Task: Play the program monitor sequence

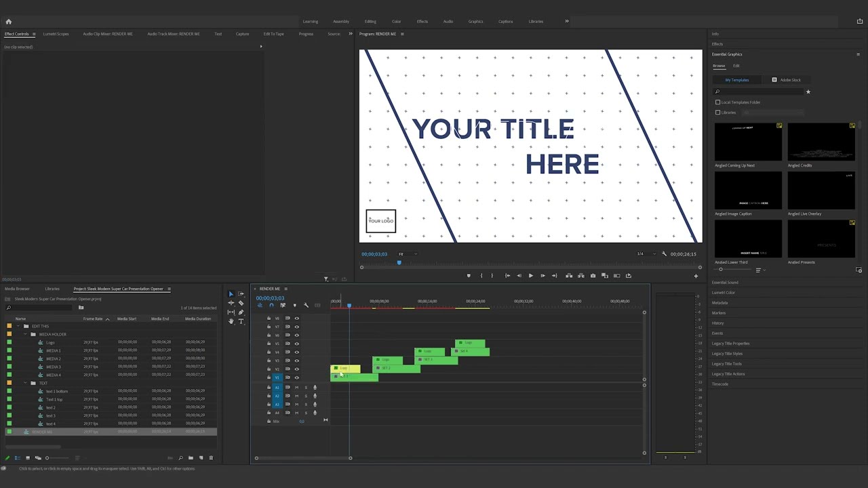Action: coord(530,276)
